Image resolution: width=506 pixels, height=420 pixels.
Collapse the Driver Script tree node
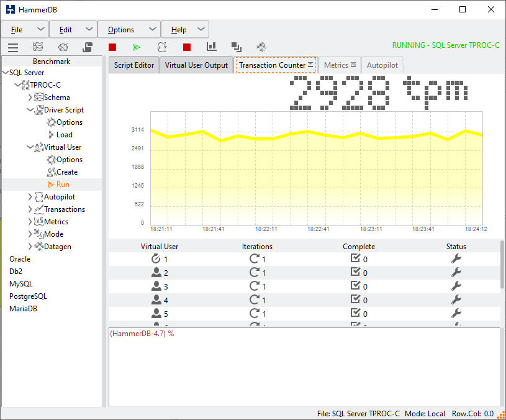point(30,110)
